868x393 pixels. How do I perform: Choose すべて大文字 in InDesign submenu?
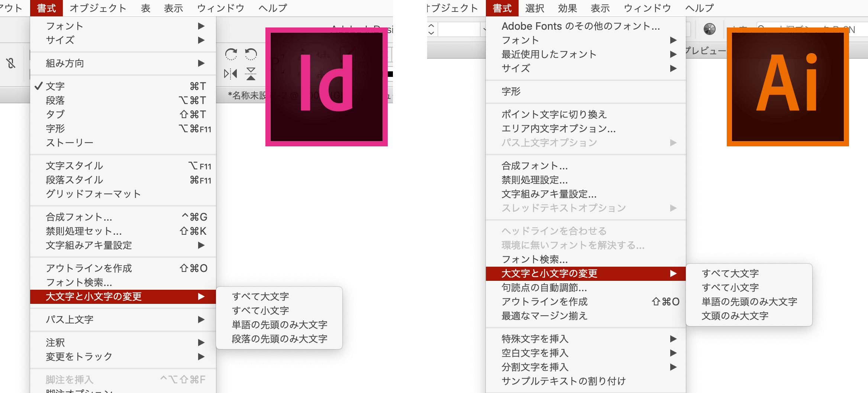[x=279, y=296]
